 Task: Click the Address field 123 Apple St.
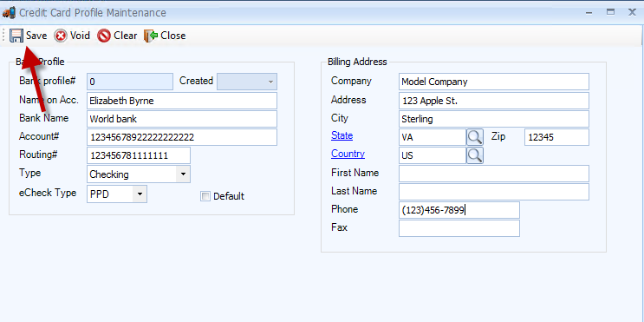point(494,101)
